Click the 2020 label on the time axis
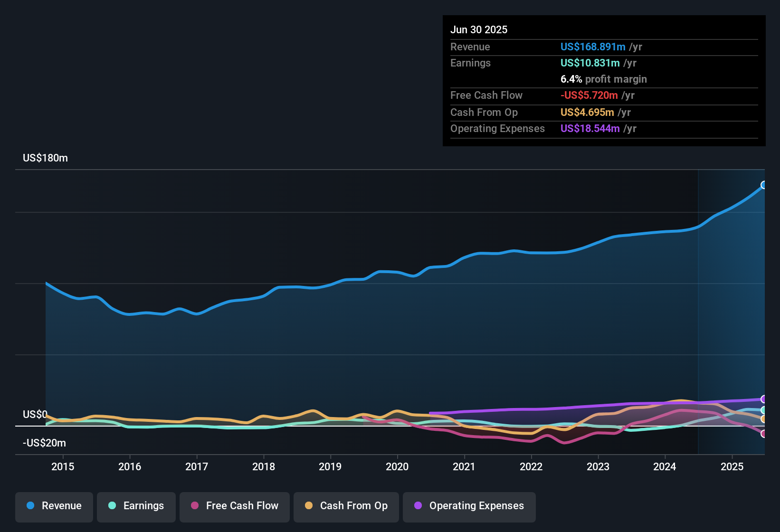The image size is (780, 532). [x=398, y=467]
